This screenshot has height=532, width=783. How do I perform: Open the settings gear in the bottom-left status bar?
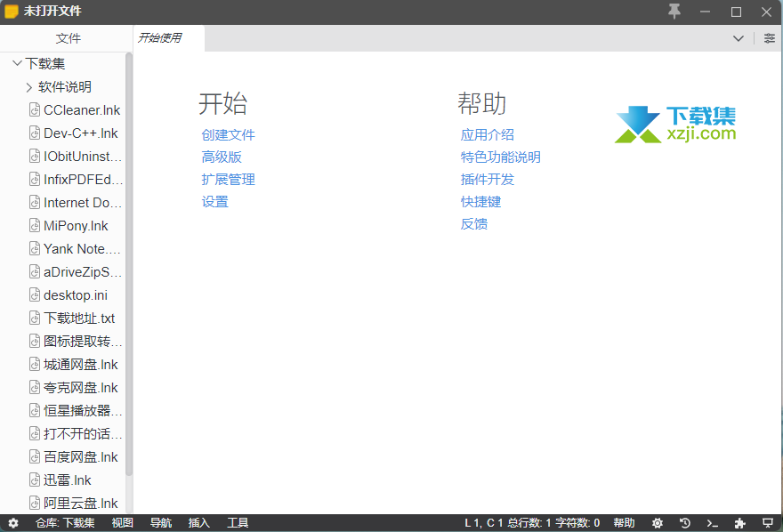coord(13,522)
